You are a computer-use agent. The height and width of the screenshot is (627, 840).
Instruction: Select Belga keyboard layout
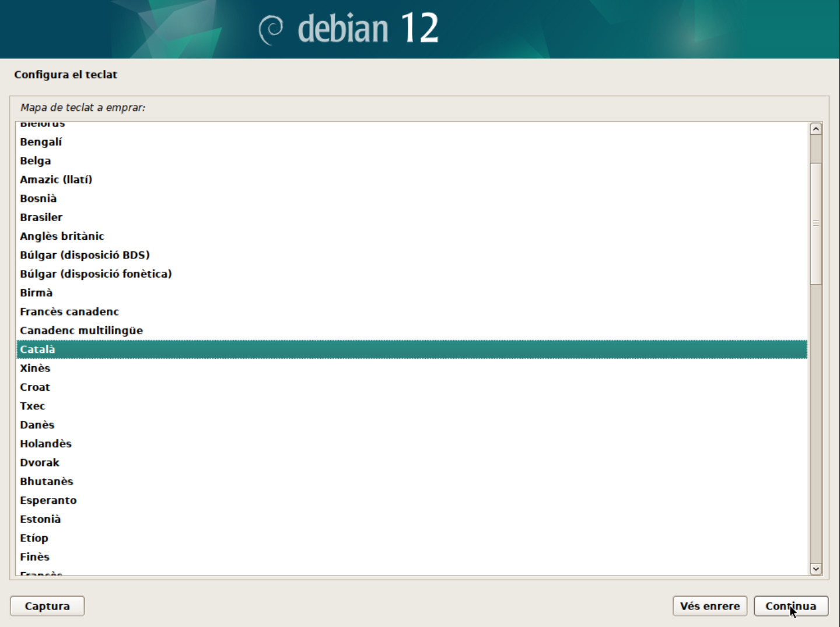[412, 160]
